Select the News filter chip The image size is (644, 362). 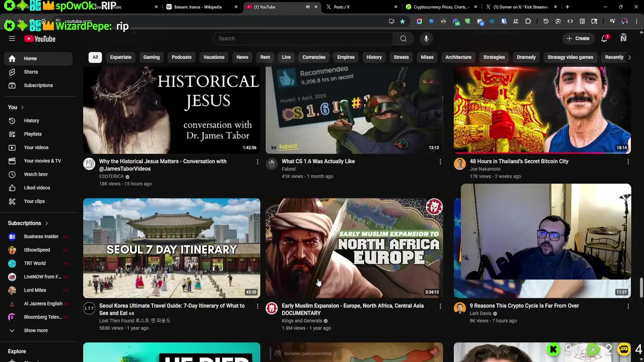[242, 57]
